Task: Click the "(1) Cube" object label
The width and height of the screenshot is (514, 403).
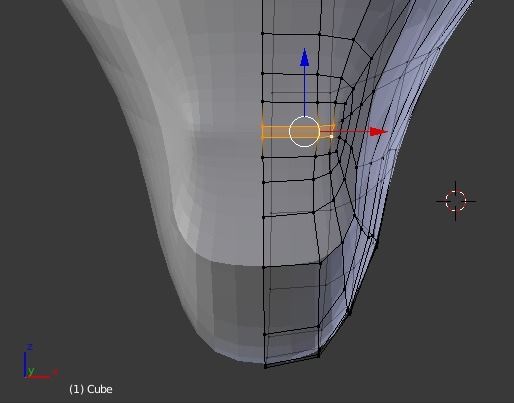Action: coord(91,389)
